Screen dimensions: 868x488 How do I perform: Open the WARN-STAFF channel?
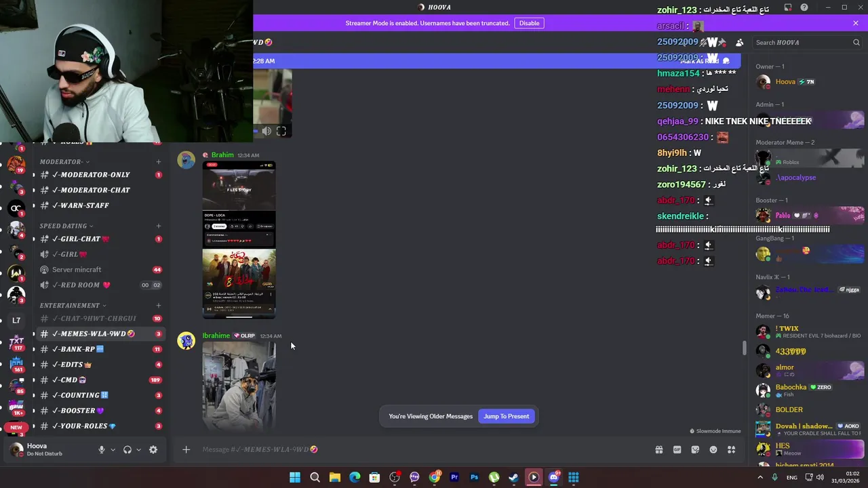pos(100,205)
